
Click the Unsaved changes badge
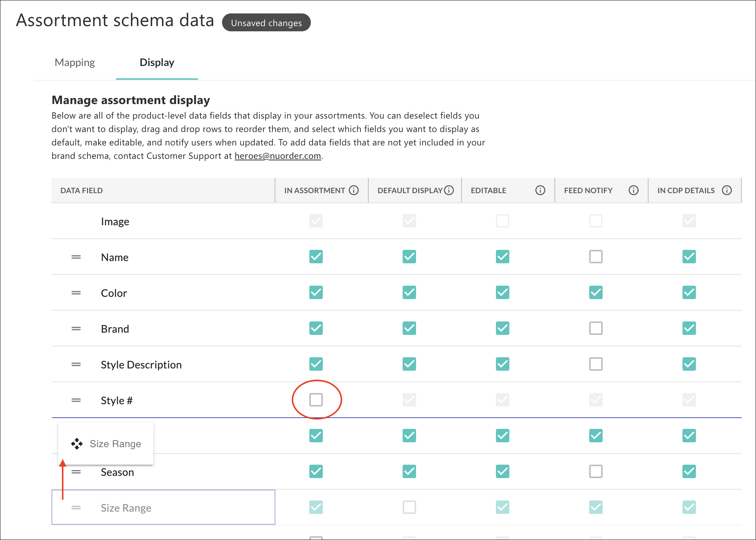coord(266,23)
